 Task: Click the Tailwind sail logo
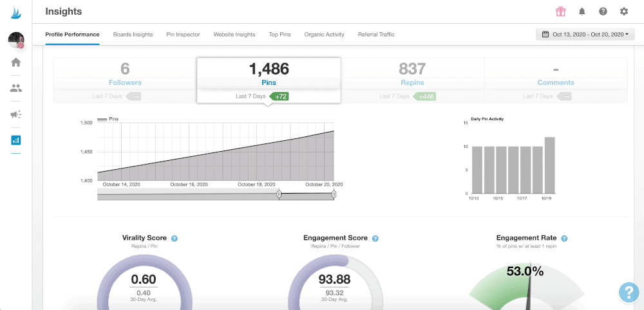pos(17,12)
